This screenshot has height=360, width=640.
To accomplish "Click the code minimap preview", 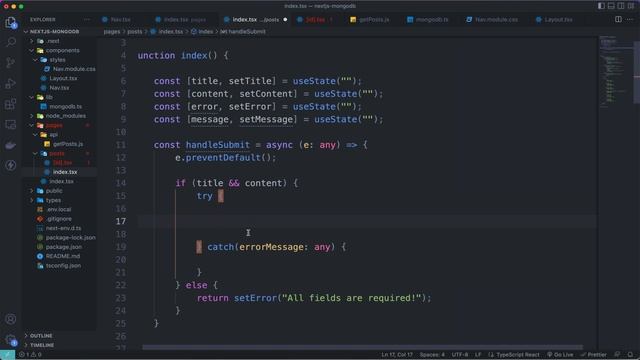I will pos(616,71).
